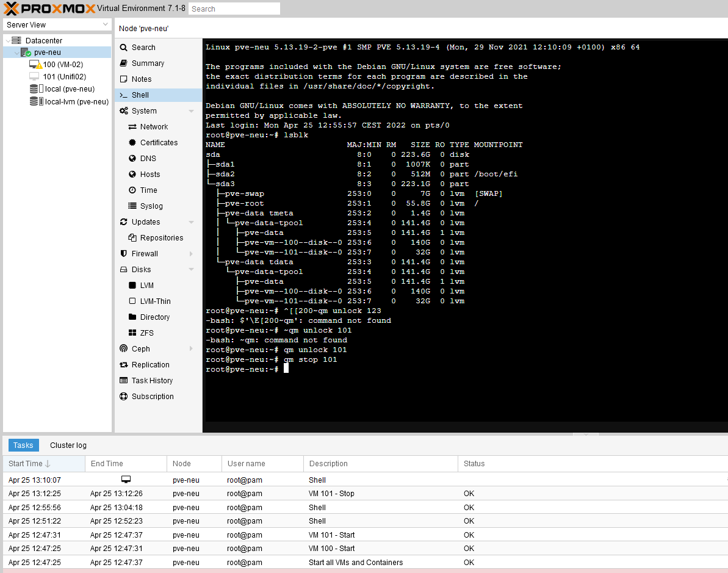Click the Shell terminal prompt icon
Screen dimensions: 728x573
[123, 95]
